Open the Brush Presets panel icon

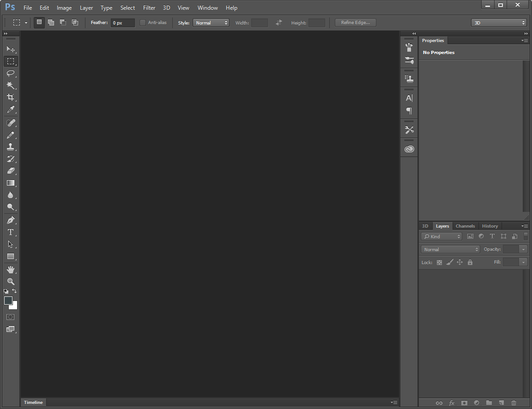409,48
